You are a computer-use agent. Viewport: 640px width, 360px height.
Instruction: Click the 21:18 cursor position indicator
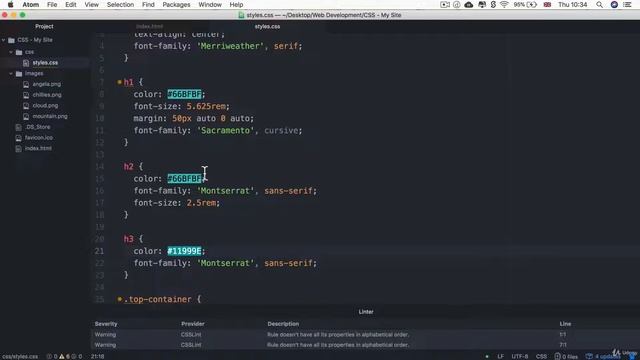[x=98, y=356]
